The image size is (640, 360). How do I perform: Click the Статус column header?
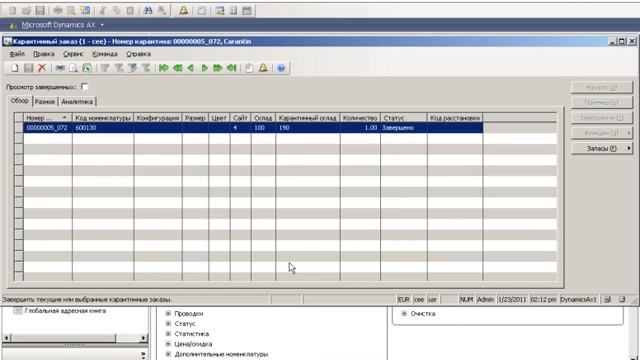[404, 118]
